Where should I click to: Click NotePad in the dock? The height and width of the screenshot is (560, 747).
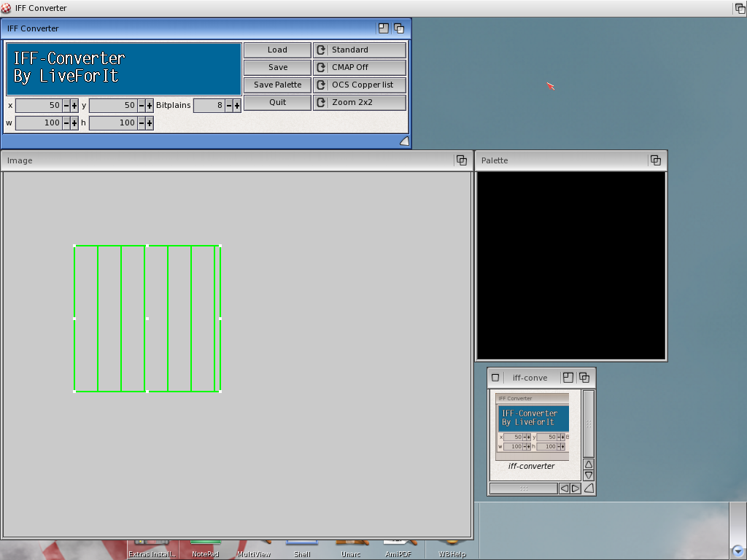point(205,549)
